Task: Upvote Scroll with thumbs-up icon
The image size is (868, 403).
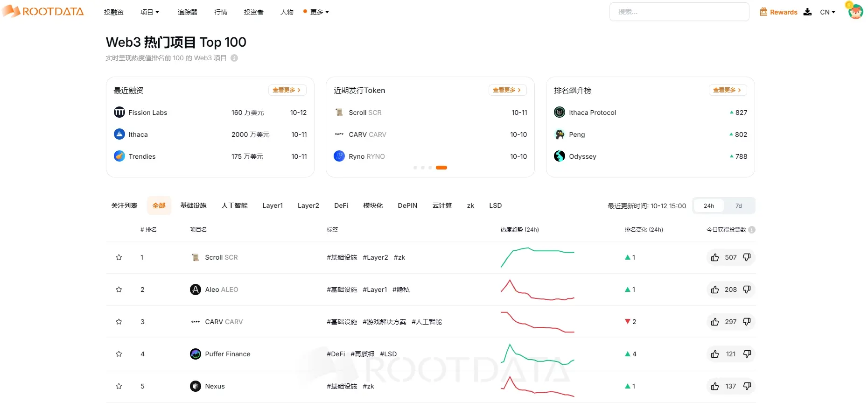Action: tap(714, 257)
